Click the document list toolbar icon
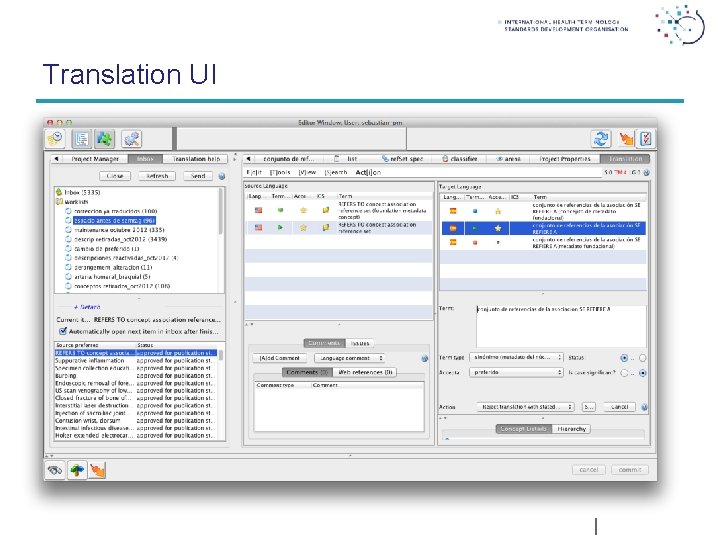 82,139
